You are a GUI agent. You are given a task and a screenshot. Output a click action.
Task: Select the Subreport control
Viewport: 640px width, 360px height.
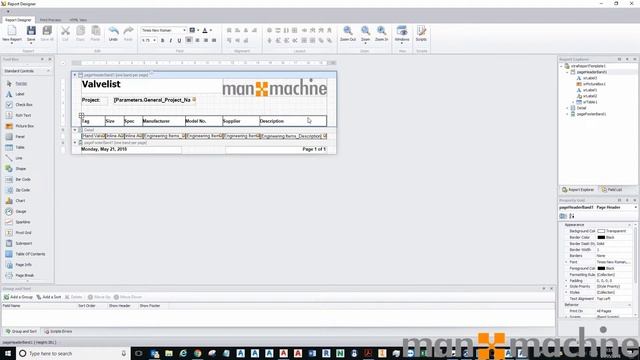point(24,243)
